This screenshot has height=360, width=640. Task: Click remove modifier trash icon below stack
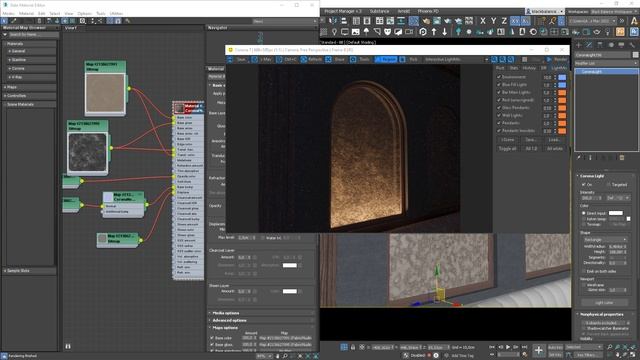coord(622,157)
